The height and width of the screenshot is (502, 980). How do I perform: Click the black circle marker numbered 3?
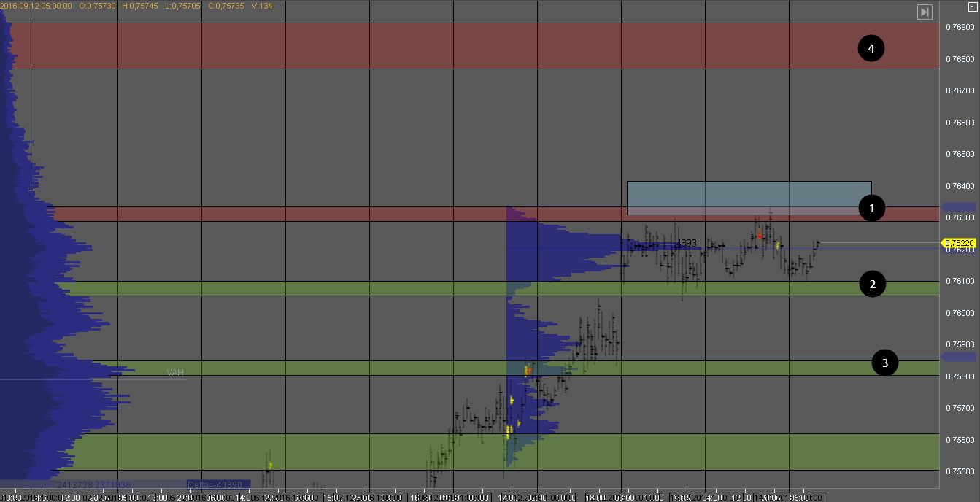click(x=885, y=363)
